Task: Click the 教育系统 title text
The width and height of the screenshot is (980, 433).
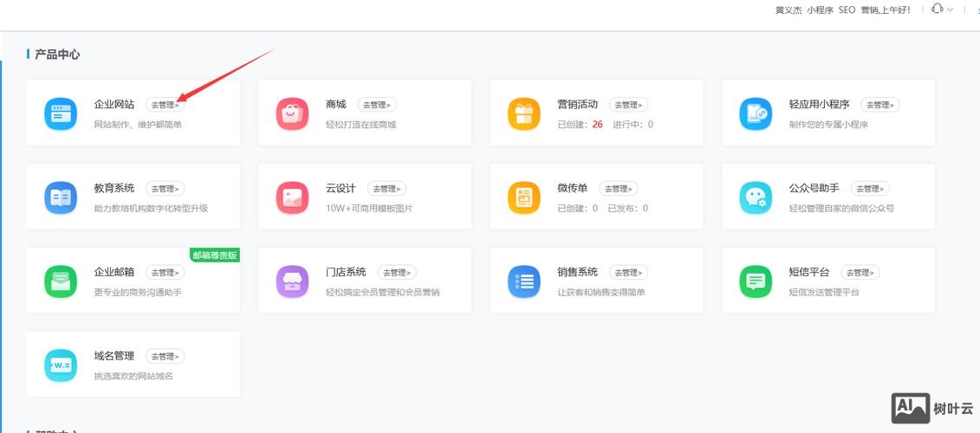Action: (114, 188)
